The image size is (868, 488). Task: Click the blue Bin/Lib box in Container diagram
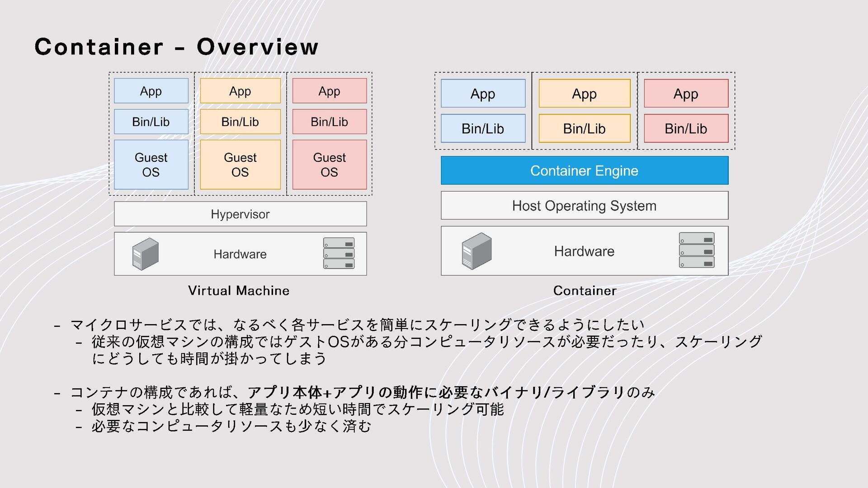483,128
